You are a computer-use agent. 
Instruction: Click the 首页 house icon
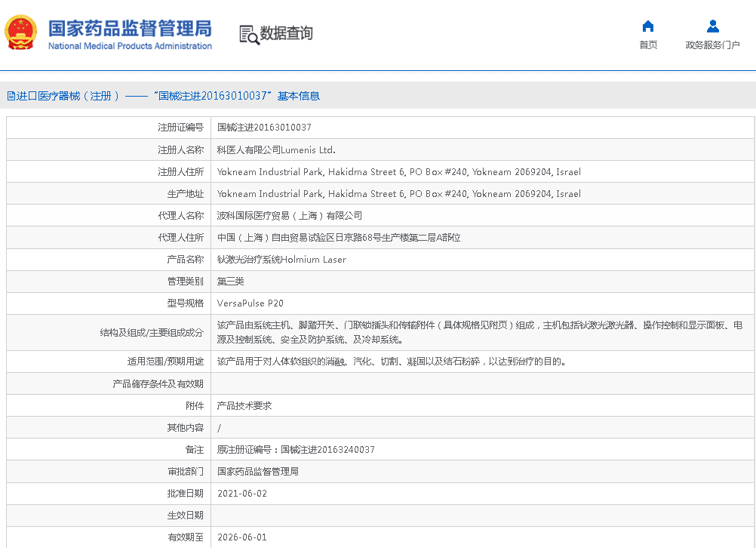pyautogui.click(x=647, y=26)
